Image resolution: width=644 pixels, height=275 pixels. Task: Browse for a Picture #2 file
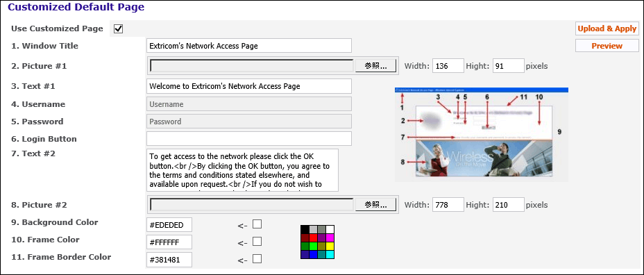point(376,205)
